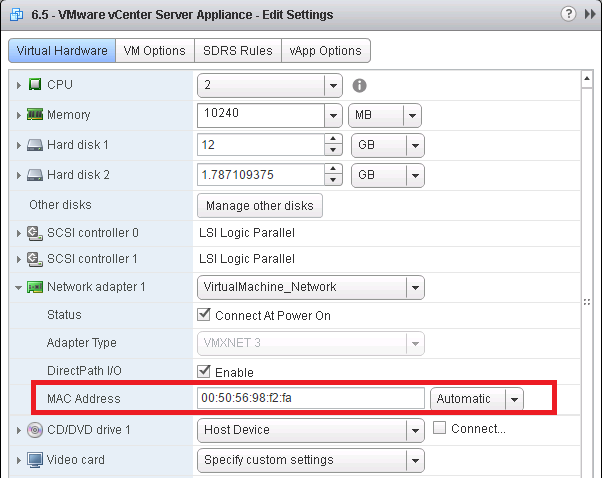Click the green CPU chip icon

35,84
